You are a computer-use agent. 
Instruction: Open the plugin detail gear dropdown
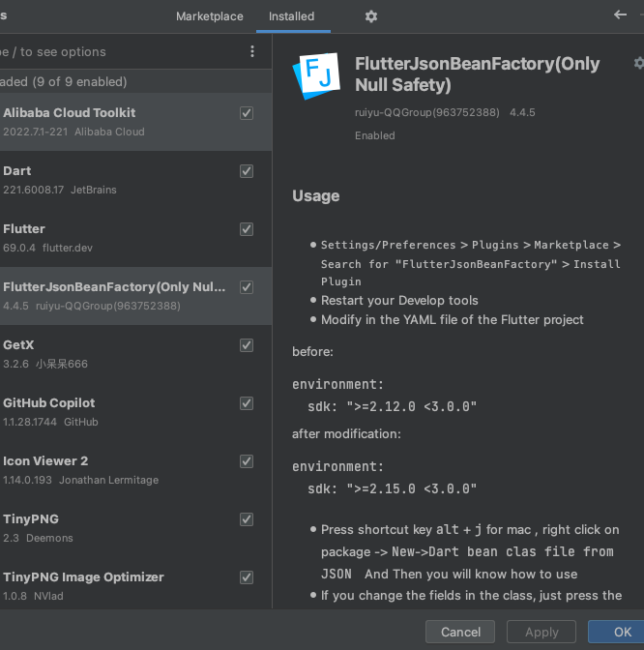pos(638,63)
